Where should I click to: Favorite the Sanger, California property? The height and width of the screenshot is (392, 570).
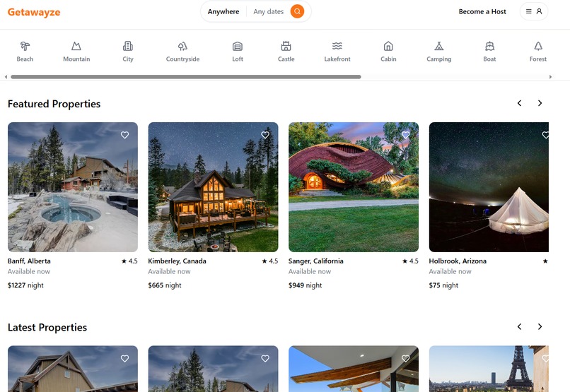405,135
